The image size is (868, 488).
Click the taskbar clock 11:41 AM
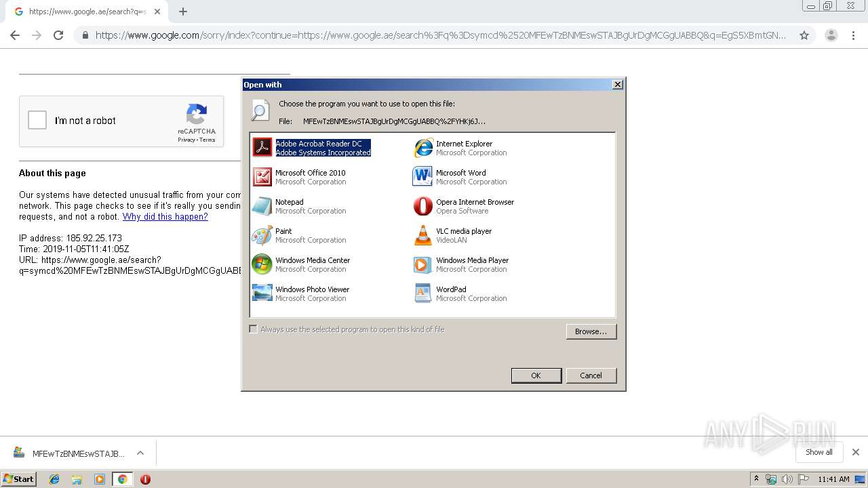click(x=833, y=479)
